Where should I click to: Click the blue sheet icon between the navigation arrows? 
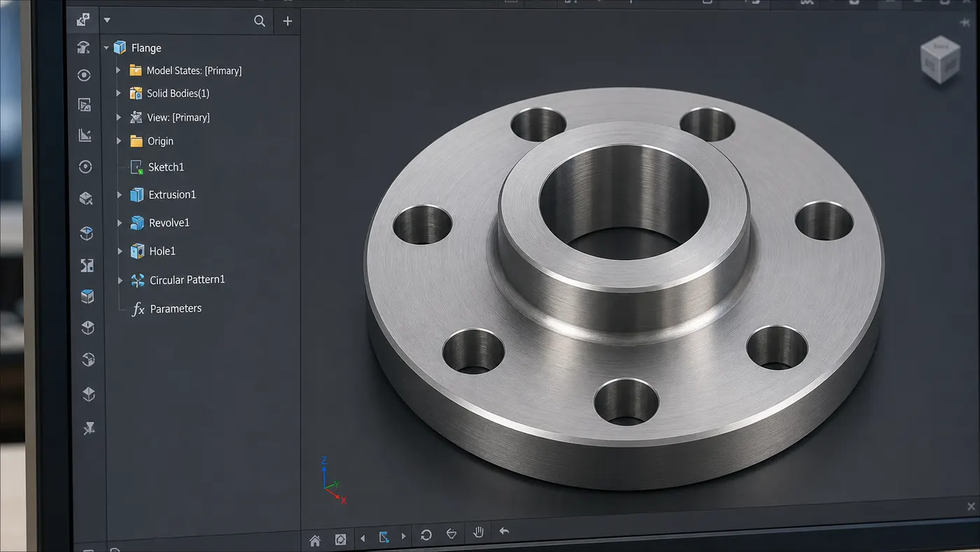pos(384,537)
